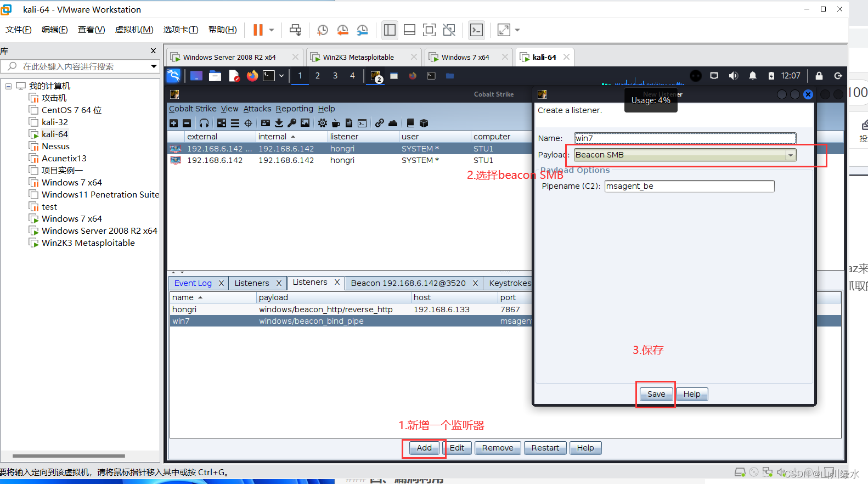The width and height of the screenshot is (868, 484).
Task: Click the Cobalt Strike disconnect minus icon
Action: click(187, 123)
